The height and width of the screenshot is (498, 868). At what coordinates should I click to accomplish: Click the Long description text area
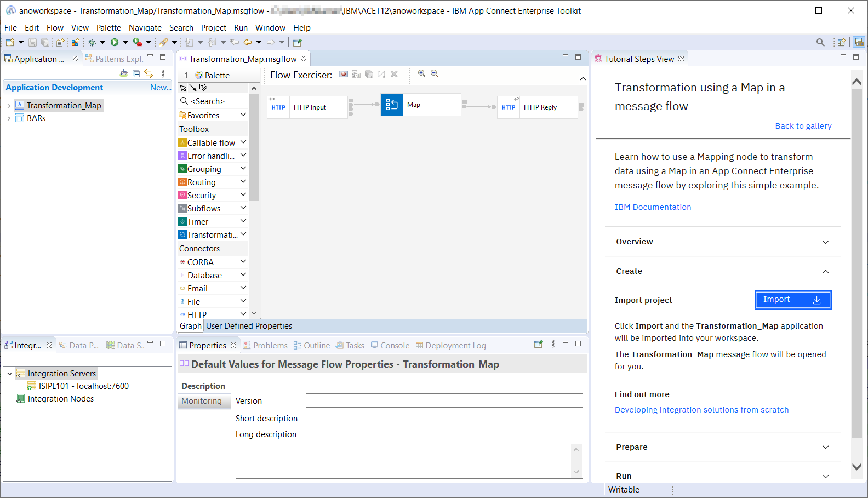[409, 461]
